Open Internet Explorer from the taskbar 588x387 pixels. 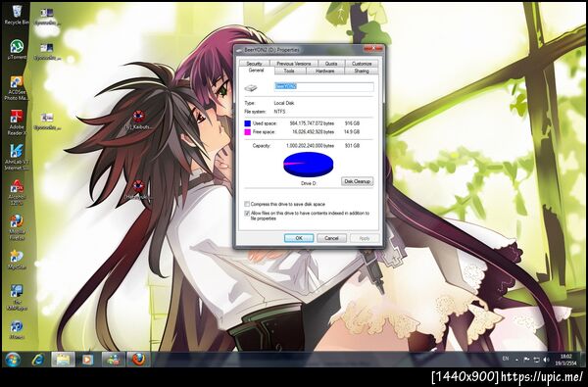[38, 360]
